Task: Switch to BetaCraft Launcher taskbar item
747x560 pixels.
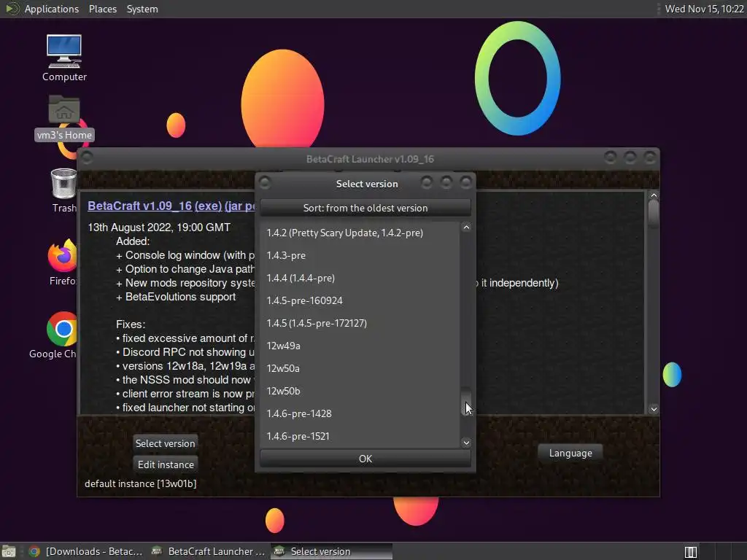Action: (208, 551)
